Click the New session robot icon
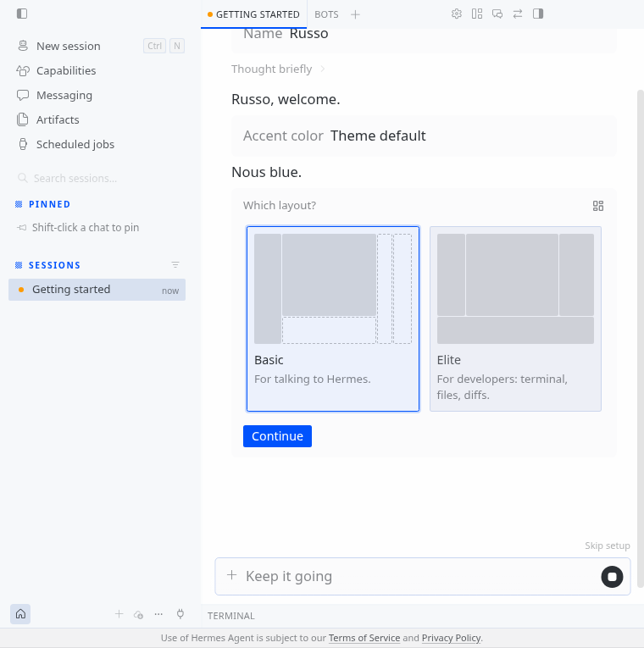The width and height of the screenshot is (644, 648). point(23,46)
